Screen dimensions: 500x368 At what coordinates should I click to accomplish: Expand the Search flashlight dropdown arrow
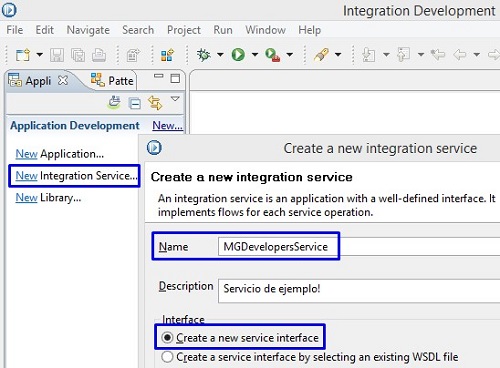(x=338, y=54)
